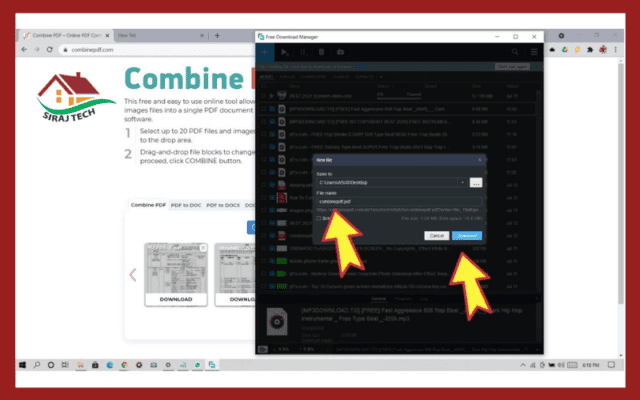Screen dimensions: 640x400
Task: Tick the checkbox for Pop Smoke Drill Type Beat
Action: pos(264,134)
